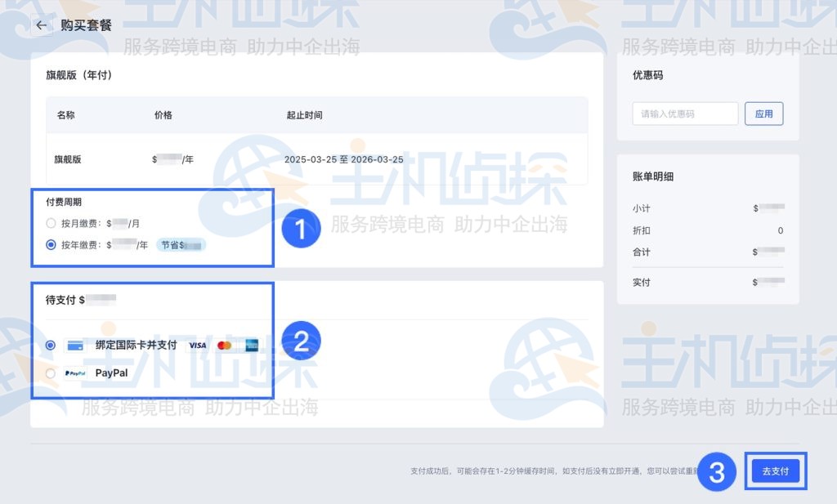The image size is (837, 504).
Task: Choose PayPal as payment method
Action: (49, 372)
